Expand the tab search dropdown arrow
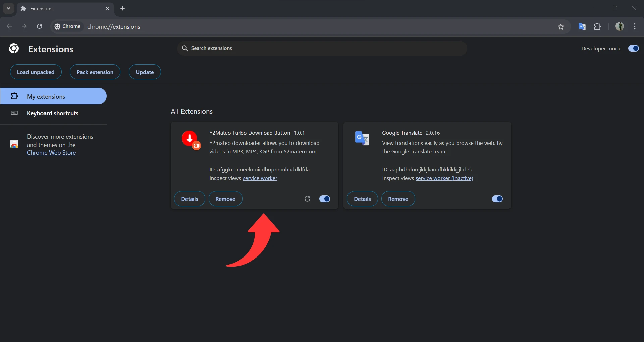The width and height of the screenshot is (644, 342). coord(8,8)
